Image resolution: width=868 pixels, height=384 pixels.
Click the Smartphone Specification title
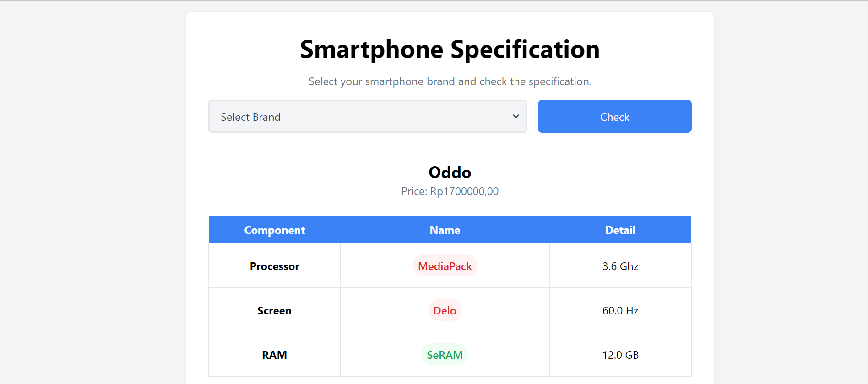[450, 49]
